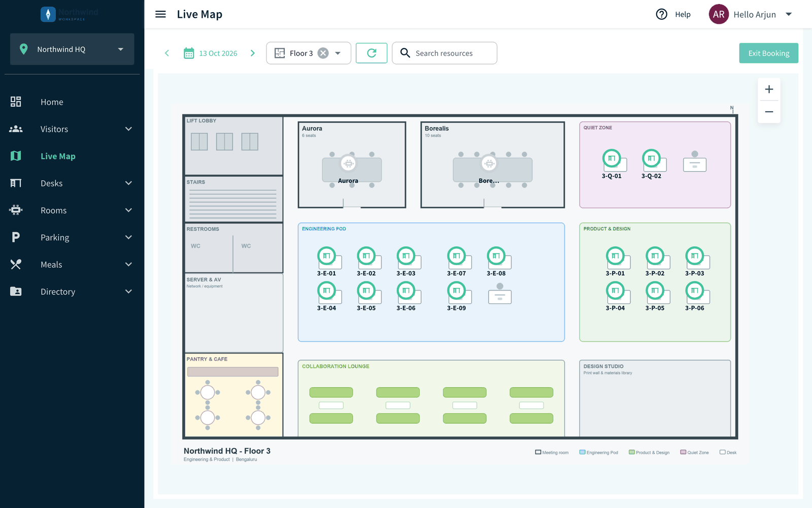The image size is (812, 508).
Task: Zoom out on the floor map
Action: coord(769,112)
